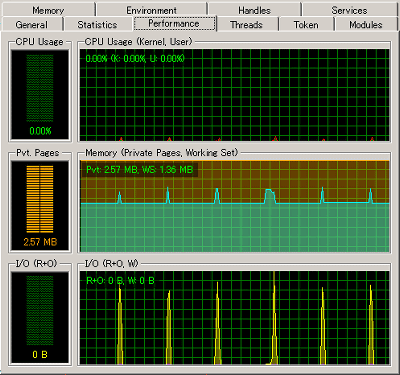Click the 2.57 MB value under Pvt. Pages
Image resolution: width=400 pixels, height=375 pixels.
[x=40, y=242]
